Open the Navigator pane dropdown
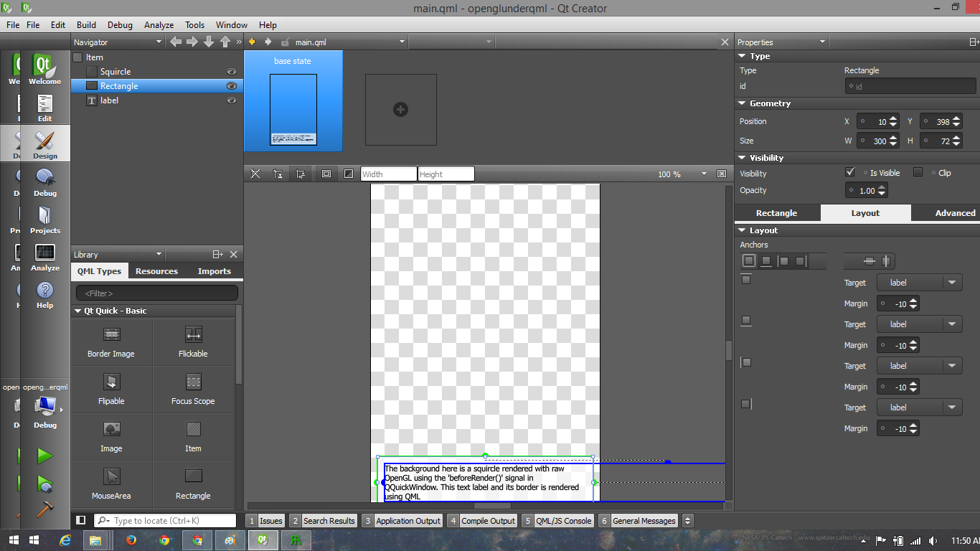The width and height of the screenshot is (980, 551). (x=159, y=42)
